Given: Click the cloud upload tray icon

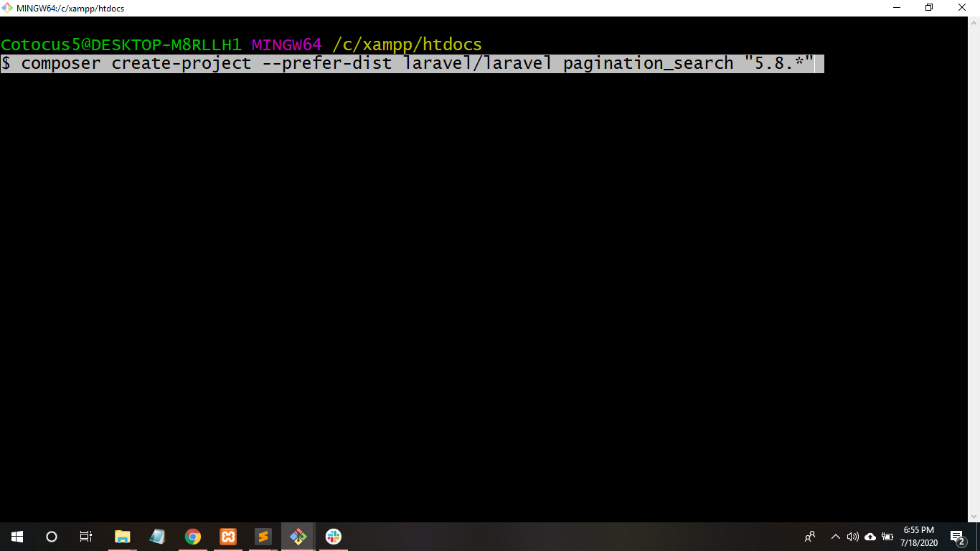Looking at the screenshot, I should point(870,537).
